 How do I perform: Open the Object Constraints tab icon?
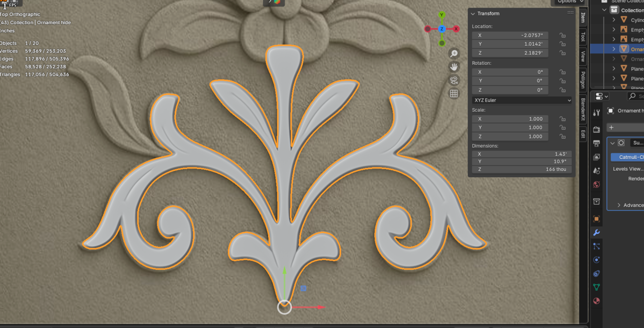(x=597, y=274)
